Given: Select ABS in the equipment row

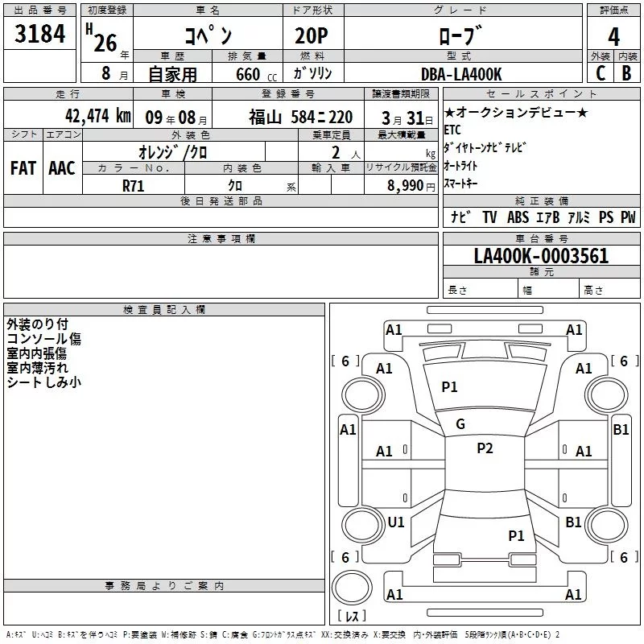Looking at the screenshot, I should click(518, 217).
